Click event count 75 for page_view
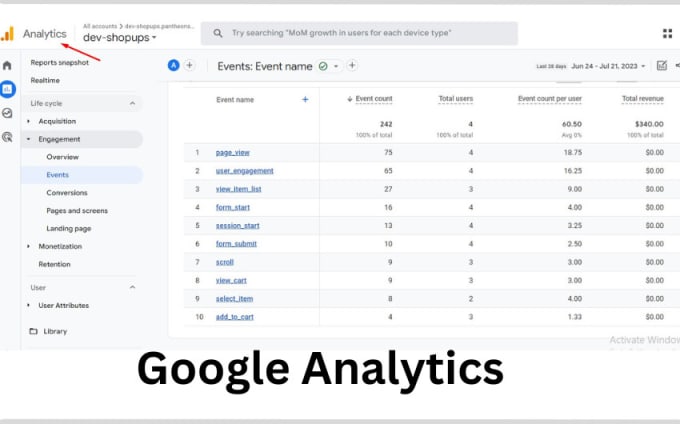This screenshot has height=424, width=680. coord(388,153)
